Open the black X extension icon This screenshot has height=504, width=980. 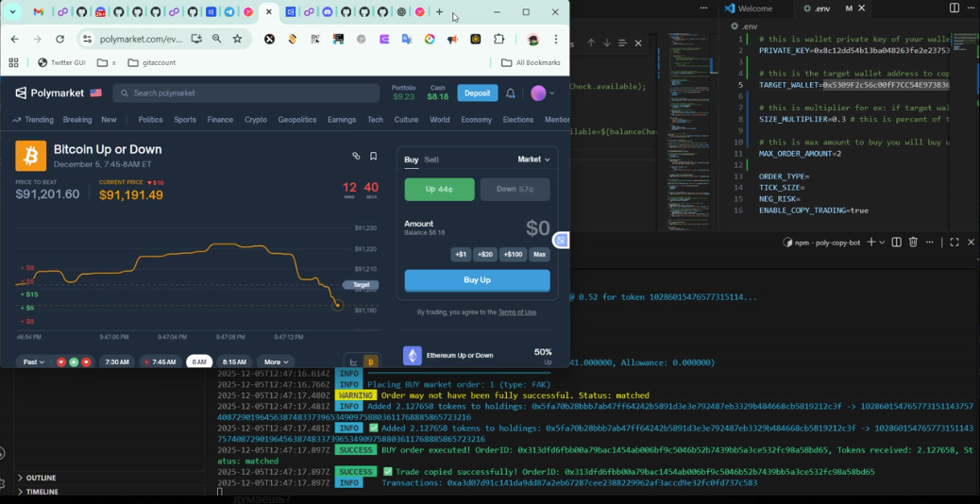(x=269, y=39)
